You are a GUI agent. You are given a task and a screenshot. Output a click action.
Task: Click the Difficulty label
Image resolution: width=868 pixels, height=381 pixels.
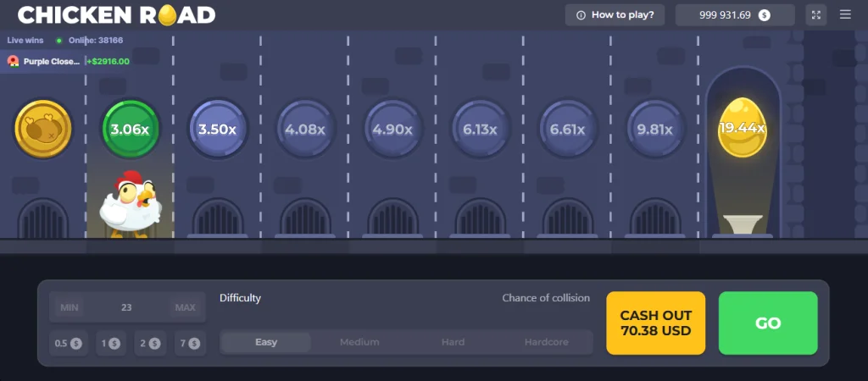[240, 298]
